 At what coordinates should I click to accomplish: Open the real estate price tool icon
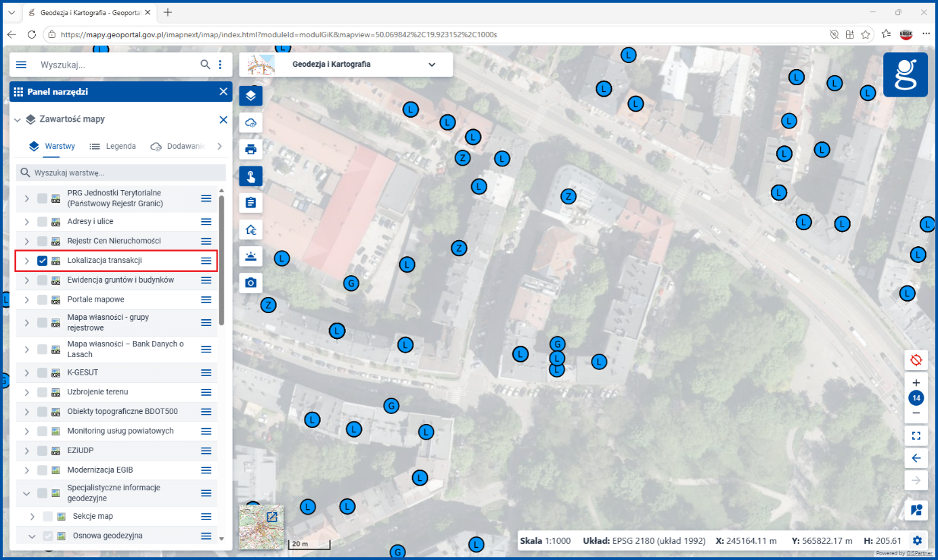point(250,229)
